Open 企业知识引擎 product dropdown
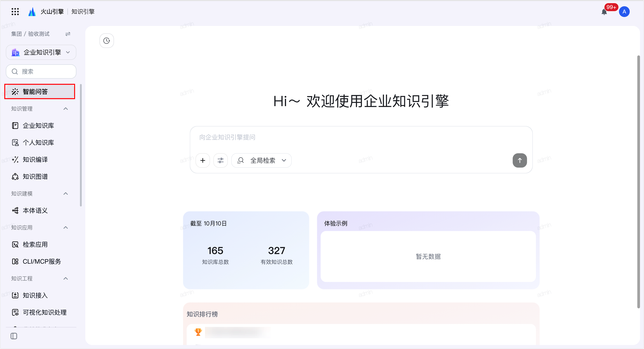The width and height of the screenshot is (644, 349). pyautogui.click(x=41, y=52)
